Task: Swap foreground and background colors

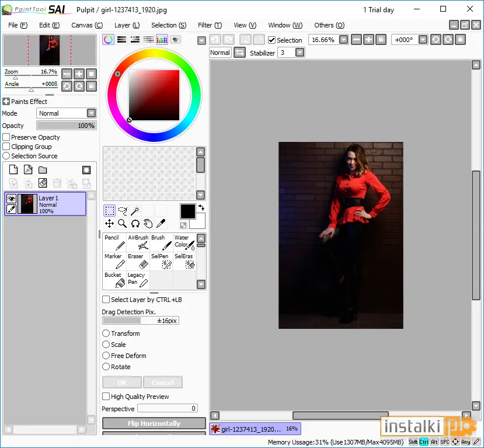Action: [x=201, y=207]
